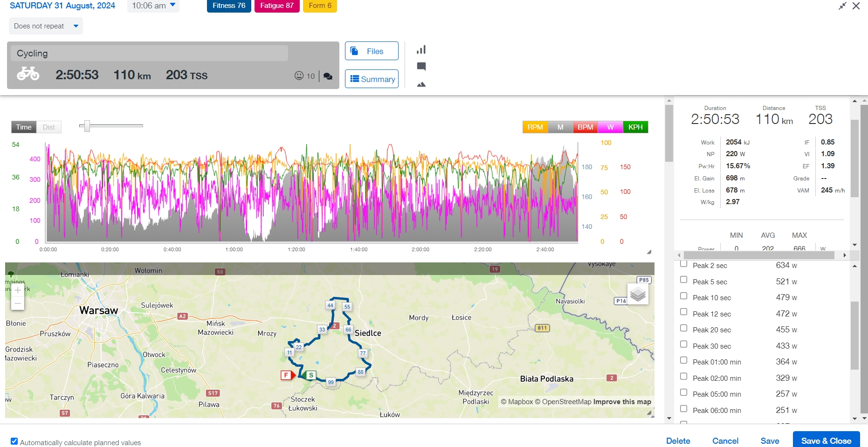Open the Files button

[372, 51]
